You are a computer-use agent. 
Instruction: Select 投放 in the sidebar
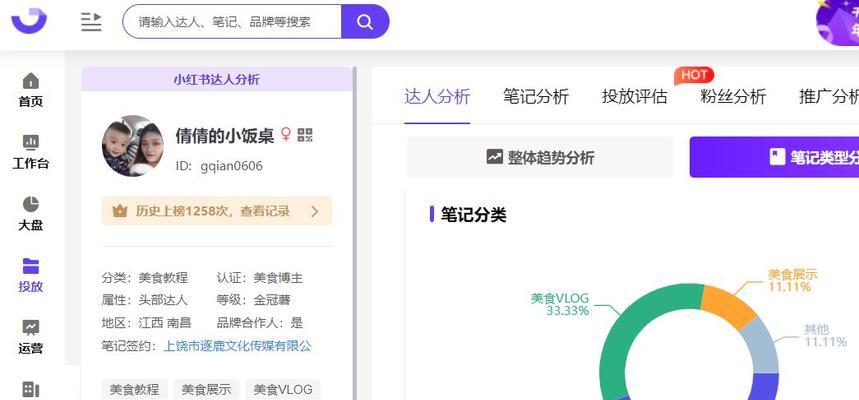31,275
